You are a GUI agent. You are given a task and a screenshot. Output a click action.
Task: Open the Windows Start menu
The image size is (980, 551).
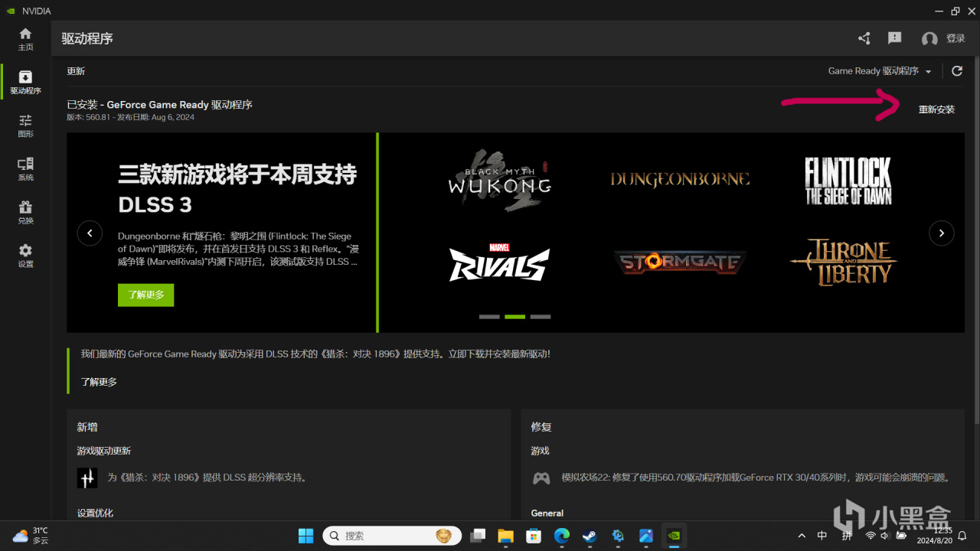click(305, 536)
